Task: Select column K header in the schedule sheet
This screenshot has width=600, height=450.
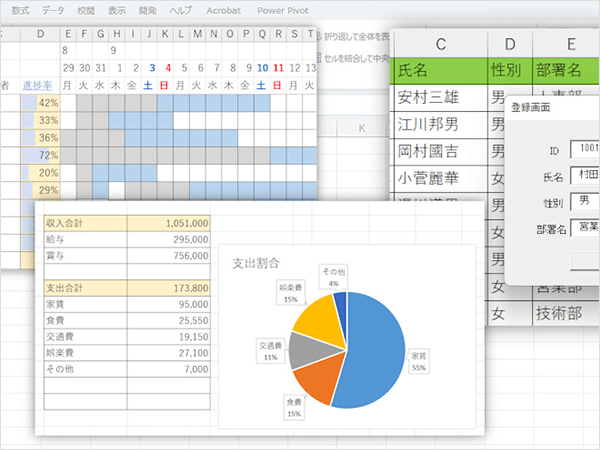Action: 165,34
